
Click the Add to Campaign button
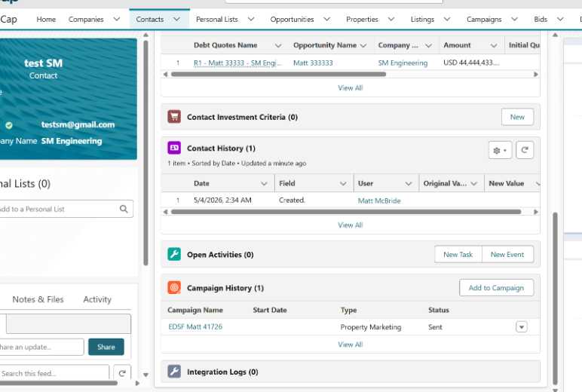coord(496,288)
